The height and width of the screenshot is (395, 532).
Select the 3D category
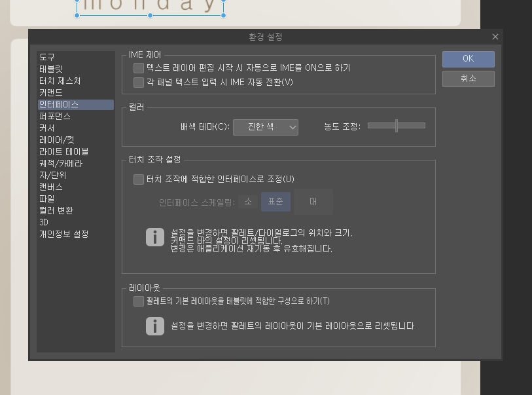click(x=75, y=222)
